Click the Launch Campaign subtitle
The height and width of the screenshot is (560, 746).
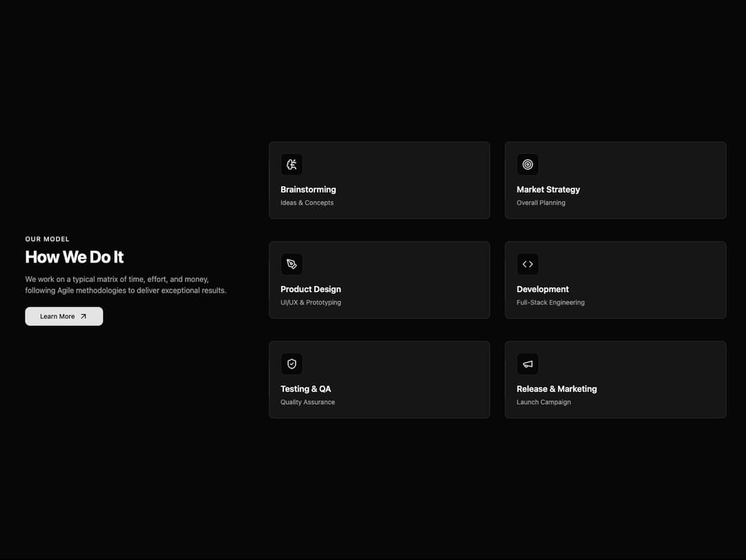(544, 402)
